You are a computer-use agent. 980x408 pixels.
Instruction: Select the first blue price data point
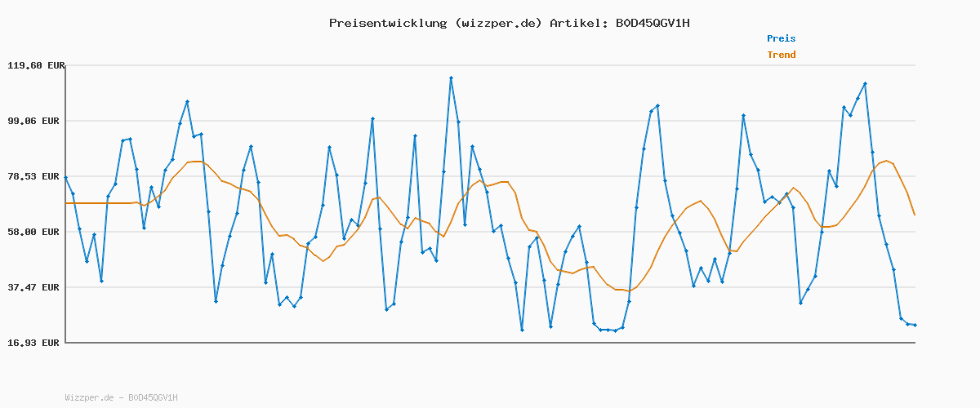pyautogui.click(x=66, y=177)
